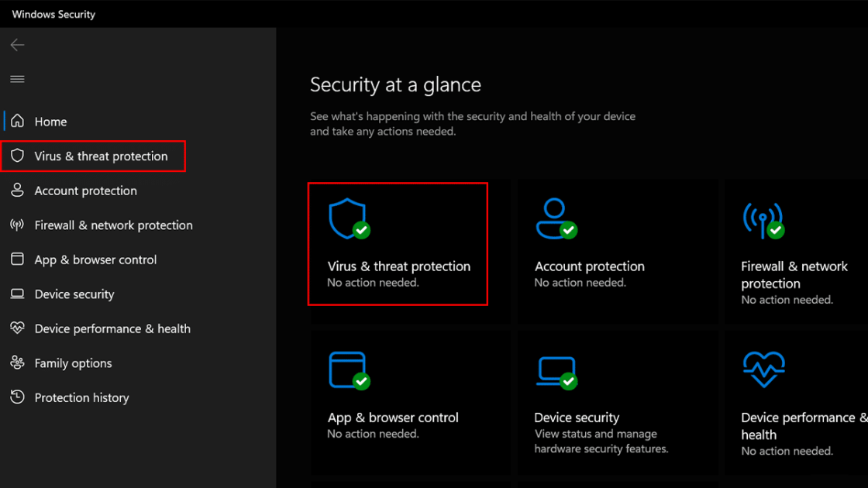
Task: Click the Protection history clock icon
Action: coord(17,397)
